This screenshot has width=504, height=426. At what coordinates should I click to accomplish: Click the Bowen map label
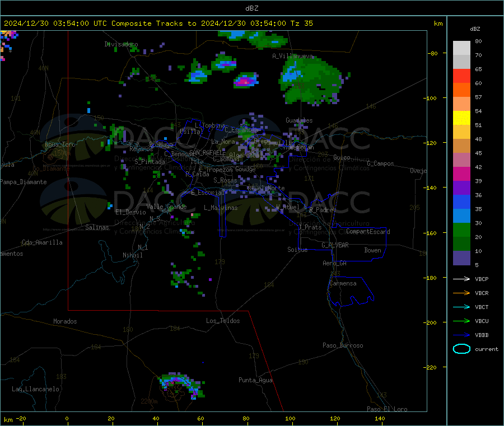(x=372, y=250)
